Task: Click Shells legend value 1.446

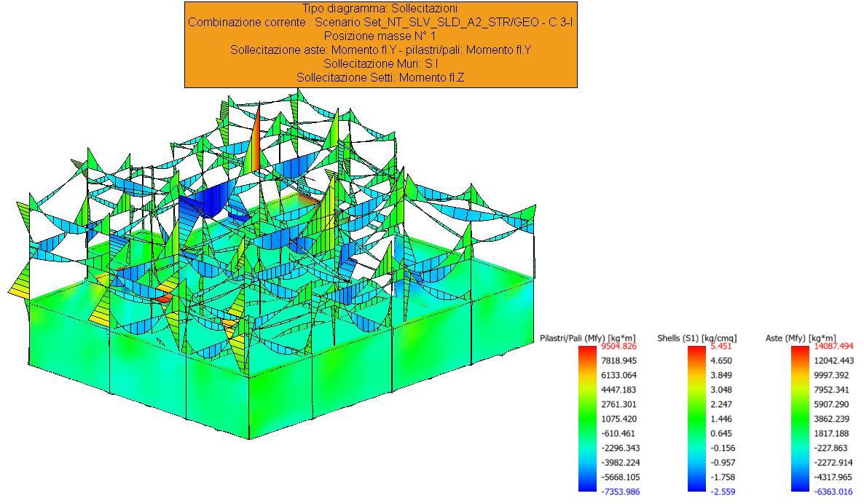Action: tap(720, 419)
